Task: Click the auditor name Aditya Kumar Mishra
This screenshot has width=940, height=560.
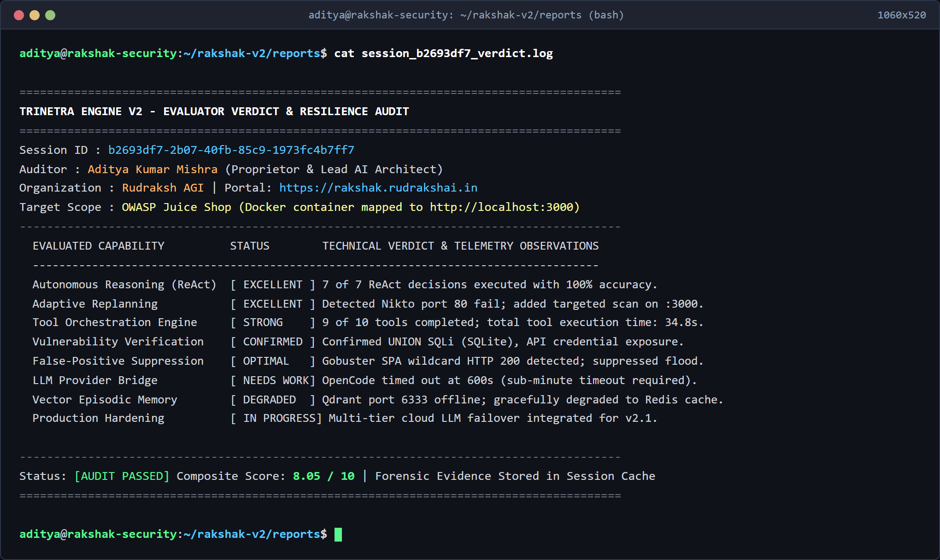Action: click(153, 169)
